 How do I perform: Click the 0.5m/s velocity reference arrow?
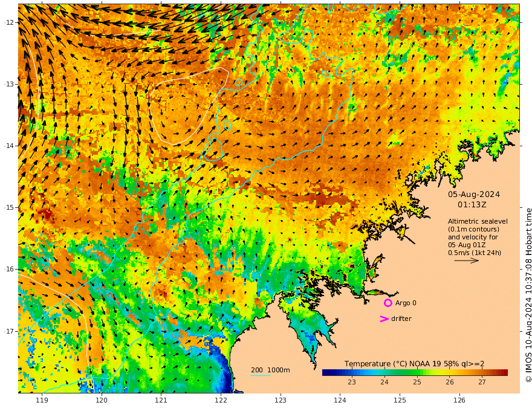[x=467, y=261]
